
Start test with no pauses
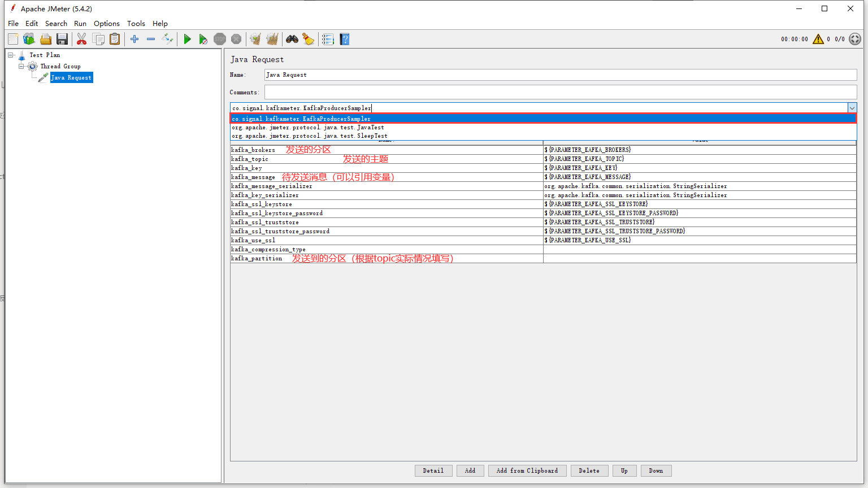pos(203,39)
